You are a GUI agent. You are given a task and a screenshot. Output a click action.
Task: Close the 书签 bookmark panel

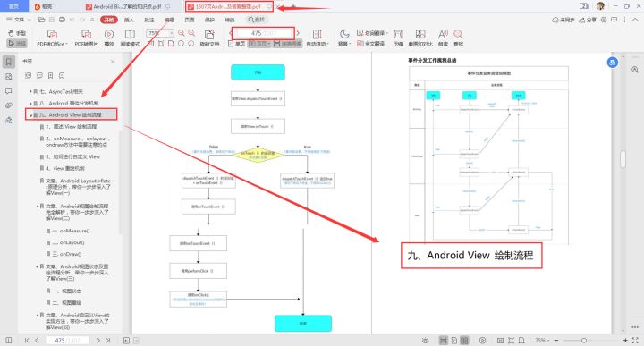[x=113, y=62]
